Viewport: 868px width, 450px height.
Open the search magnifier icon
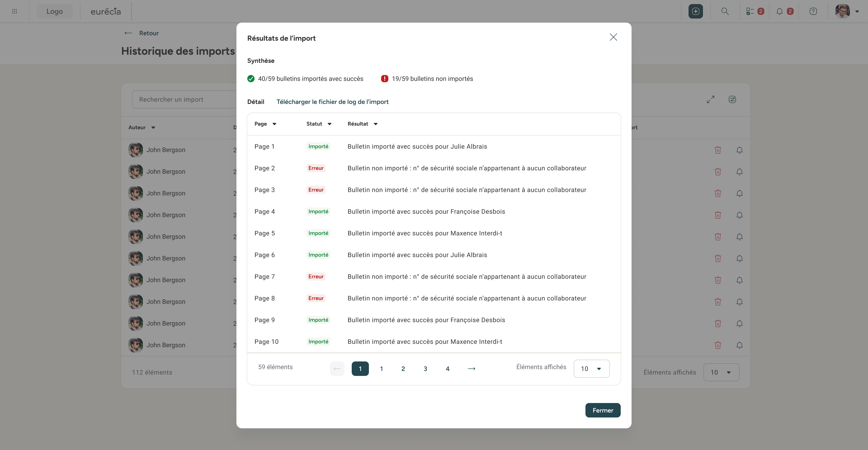coord(725,12)
